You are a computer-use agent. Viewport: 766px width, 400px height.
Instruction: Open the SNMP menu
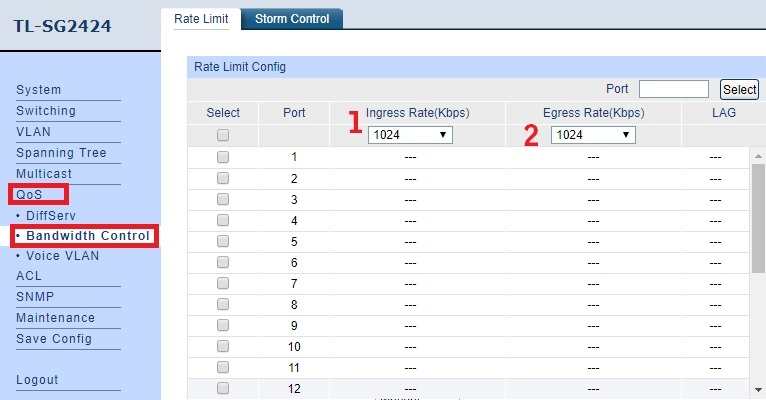coord(35,297)
